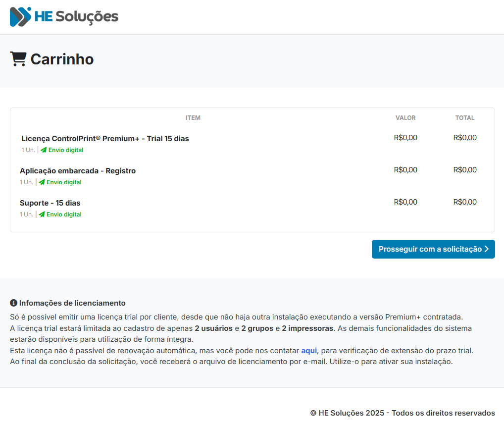Select the Suporte - 15 dias item name
This screenshot has height=425, width=504.
pyautogui.click(x=50, y=203)
